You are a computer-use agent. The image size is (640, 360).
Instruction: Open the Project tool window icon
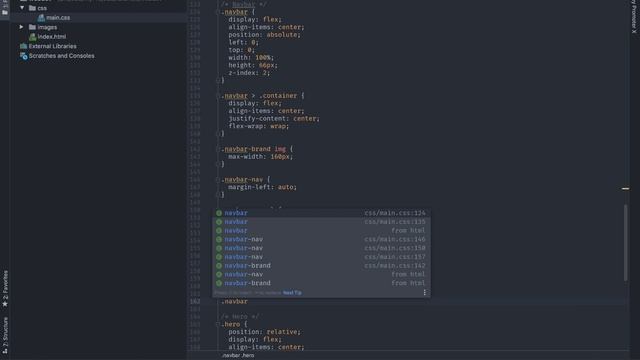4,12
